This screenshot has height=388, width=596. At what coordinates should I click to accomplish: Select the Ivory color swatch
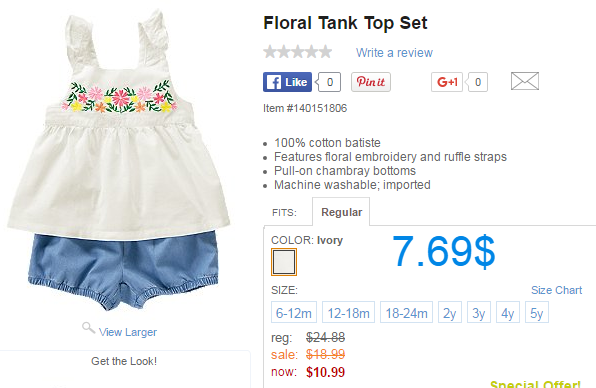point(284,262)
